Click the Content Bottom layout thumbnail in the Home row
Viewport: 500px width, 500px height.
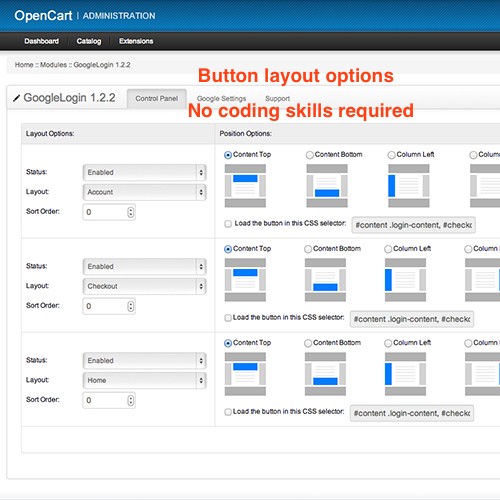(325, 374)
